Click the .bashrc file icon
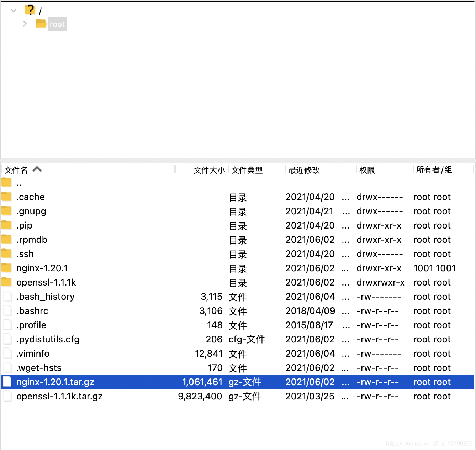The height and width of the screenshot is (450, 476). (7, 310)
